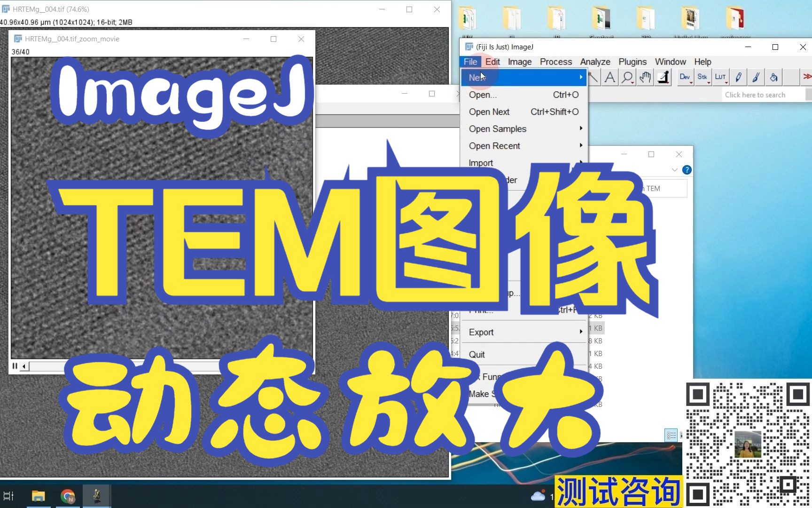Select the Magnifying glass zoom tool
This screenshot has height=508, width=812.
627,78
